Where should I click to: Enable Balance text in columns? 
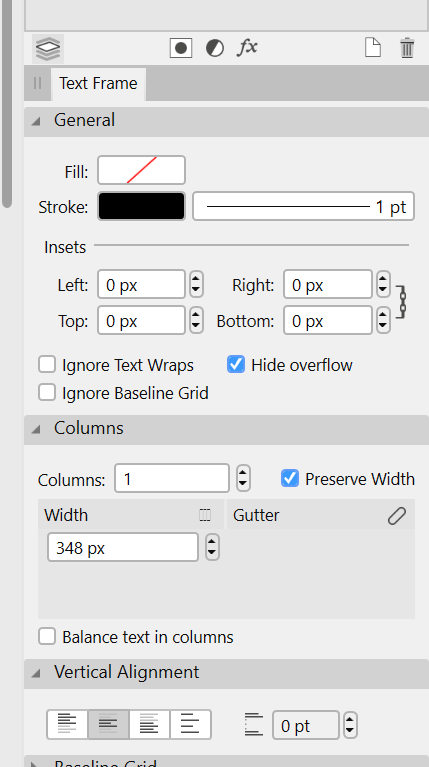pos(47,636)
